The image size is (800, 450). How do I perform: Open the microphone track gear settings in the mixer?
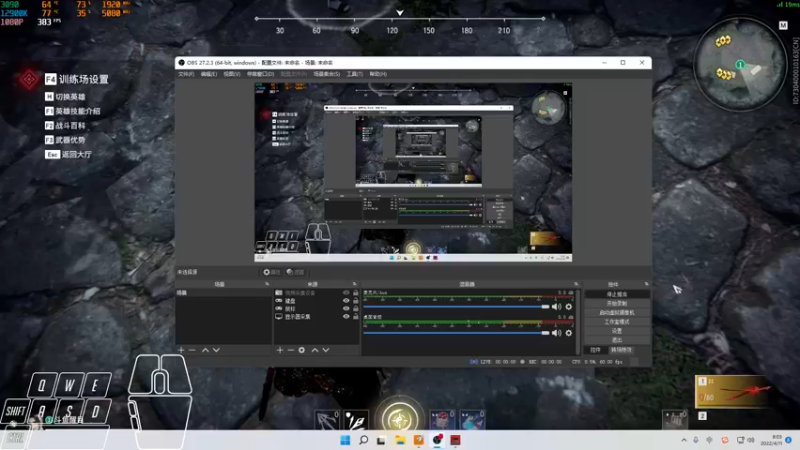coord(568,307)
